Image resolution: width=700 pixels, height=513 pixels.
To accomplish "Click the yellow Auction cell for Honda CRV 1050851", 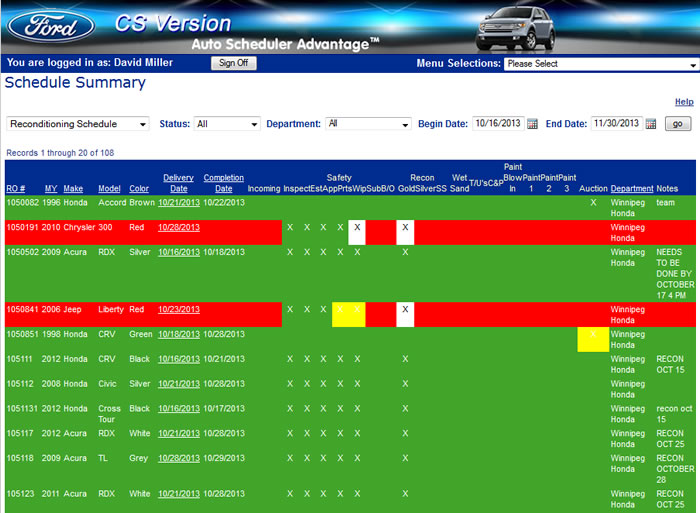I will pos(593,338).
